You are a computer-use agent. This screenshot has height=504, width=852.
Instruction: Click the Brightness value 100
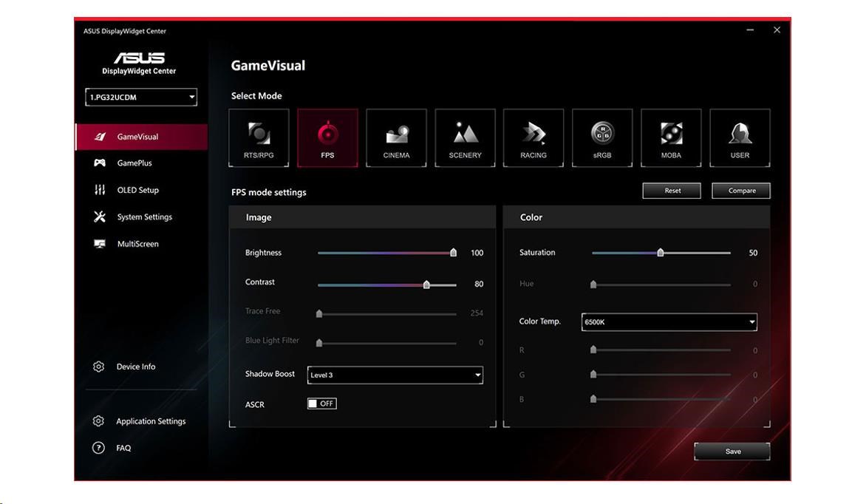(477, 253)
